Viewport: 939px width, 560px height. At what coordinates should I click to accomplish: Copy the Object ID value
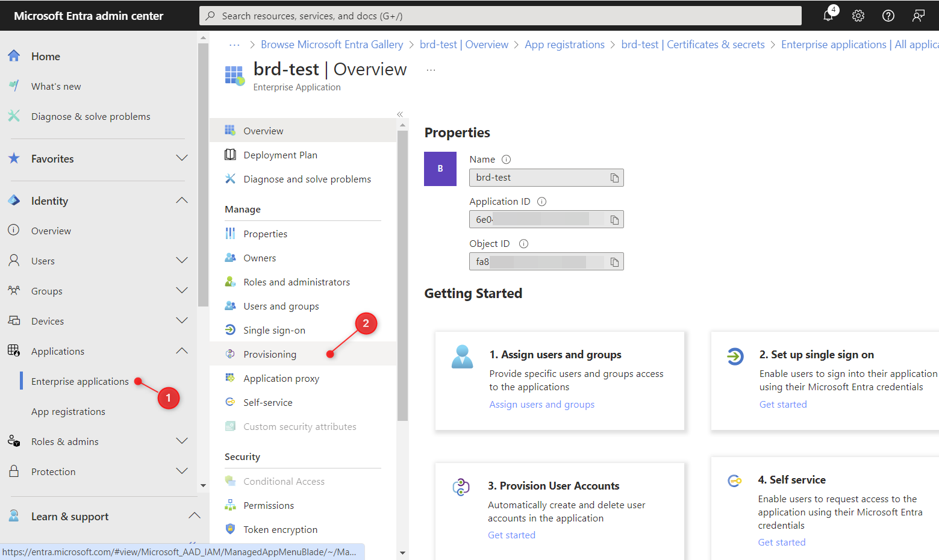coord(614,262)
